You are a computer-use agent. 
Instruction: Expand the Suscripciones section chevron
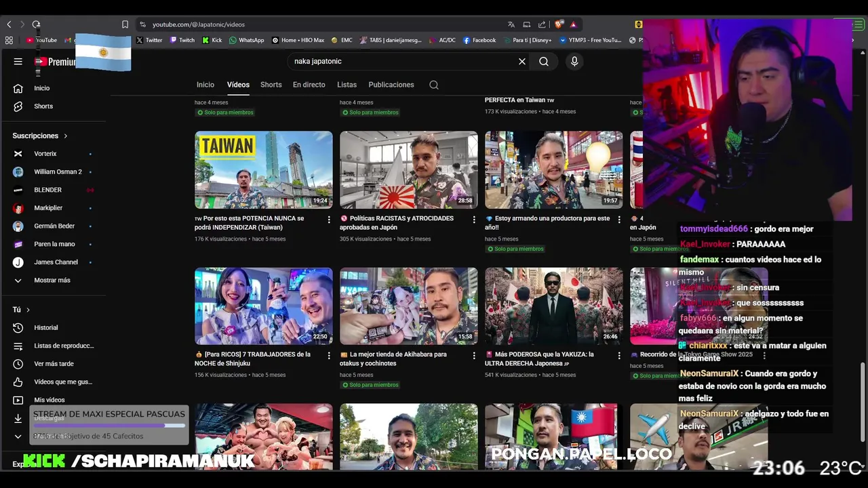coord(66,136)
